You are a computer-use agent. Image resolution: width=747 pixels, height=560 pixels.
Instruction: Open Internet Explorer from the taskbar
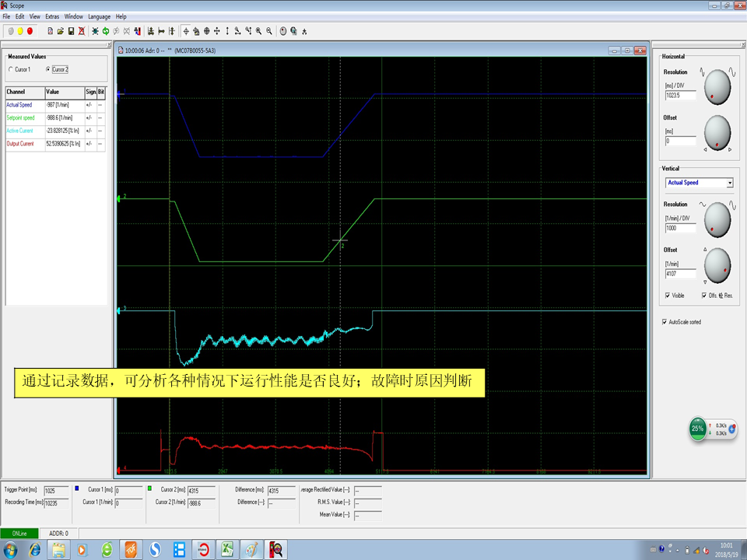pyautogui.click(x=34, y=549)
